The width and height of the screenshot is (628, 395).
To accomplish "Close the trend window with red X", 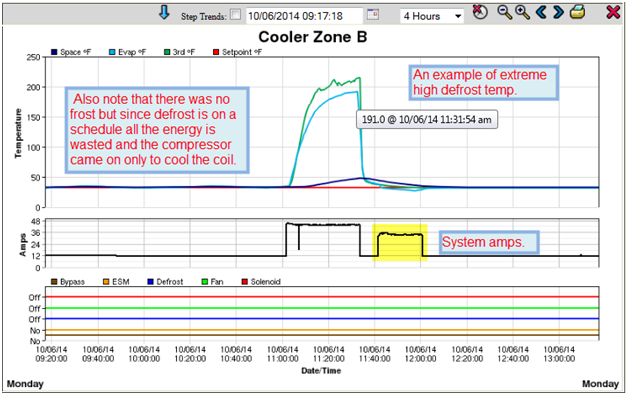I will coord(613,12).
